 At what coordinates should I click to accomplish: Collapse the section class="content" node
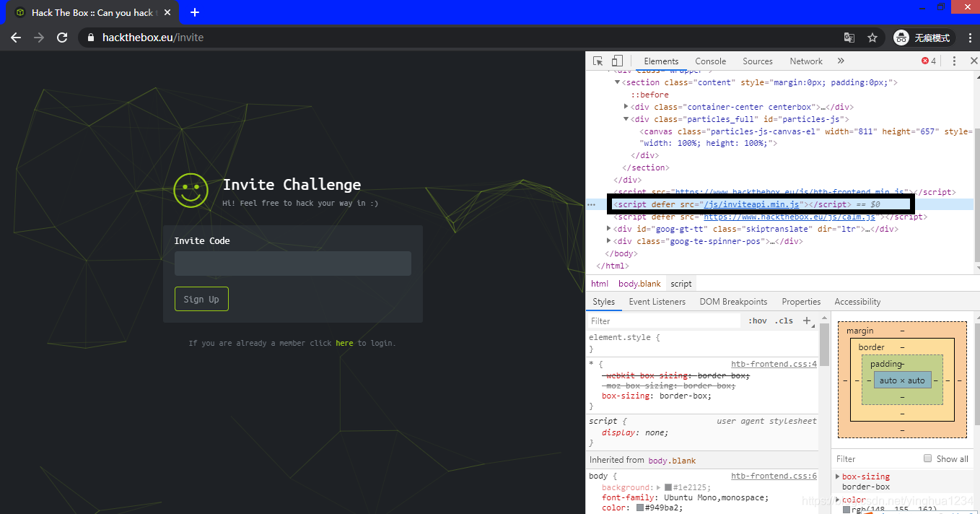[x=617, y=82]
